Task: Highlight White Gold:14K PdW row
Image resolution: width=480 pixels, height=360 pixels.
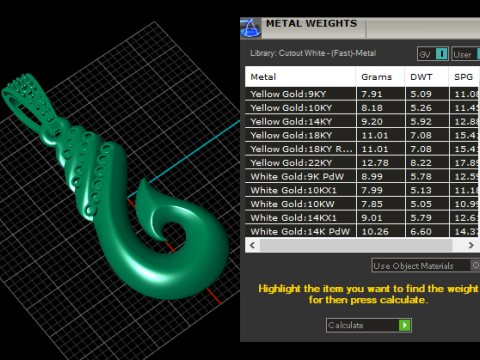Action: click(x=362, y=231)
